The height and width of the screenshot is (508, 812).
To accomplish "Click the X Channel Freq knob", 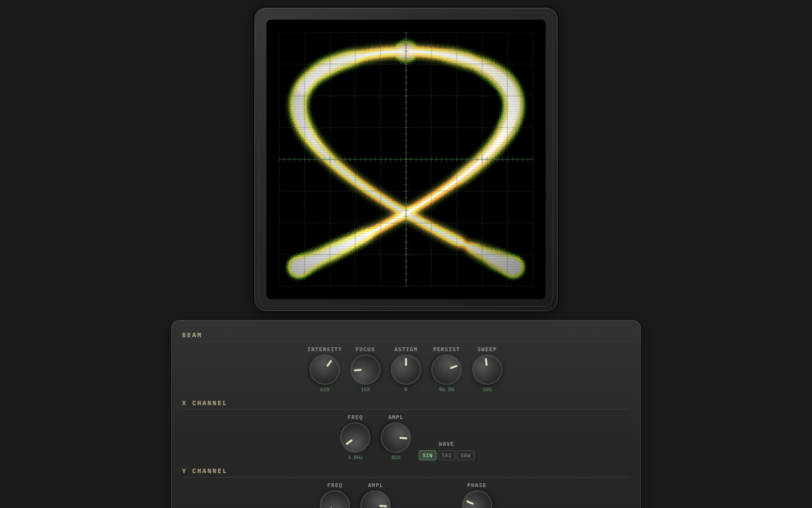I will click(355, 438).
